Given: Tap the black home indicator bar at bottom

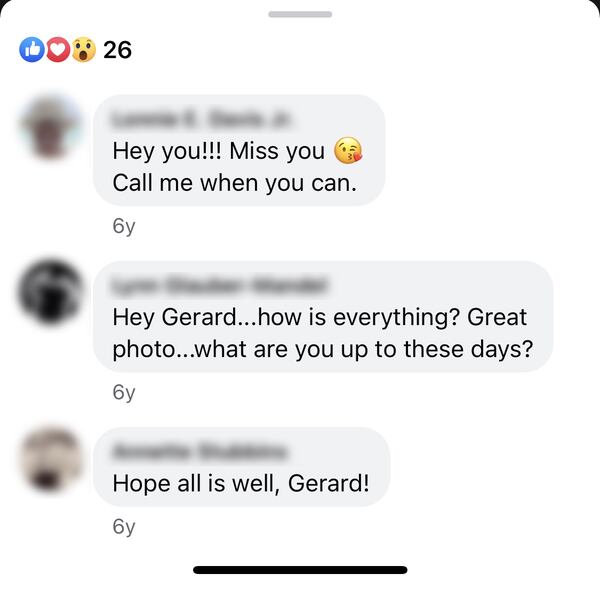Looking at the screenshot, I should coord(300,570).
